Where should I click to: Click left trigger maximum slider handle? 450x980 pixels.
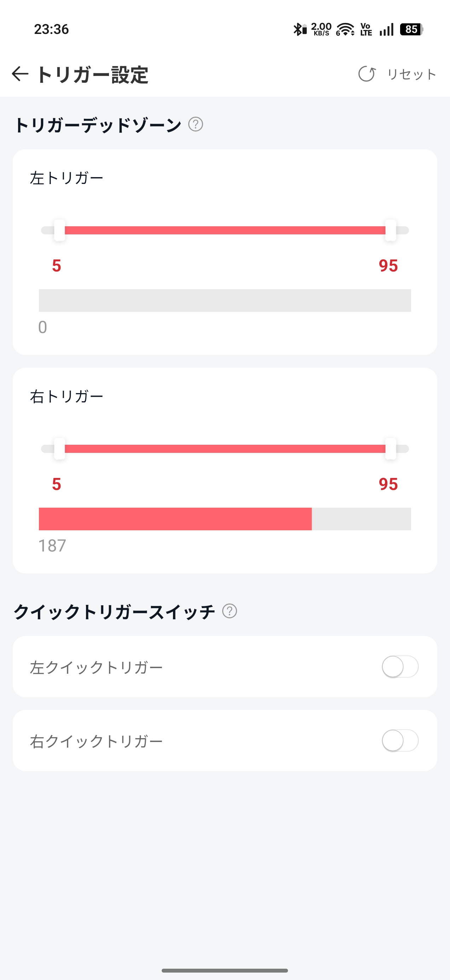(x=391, y=230)
